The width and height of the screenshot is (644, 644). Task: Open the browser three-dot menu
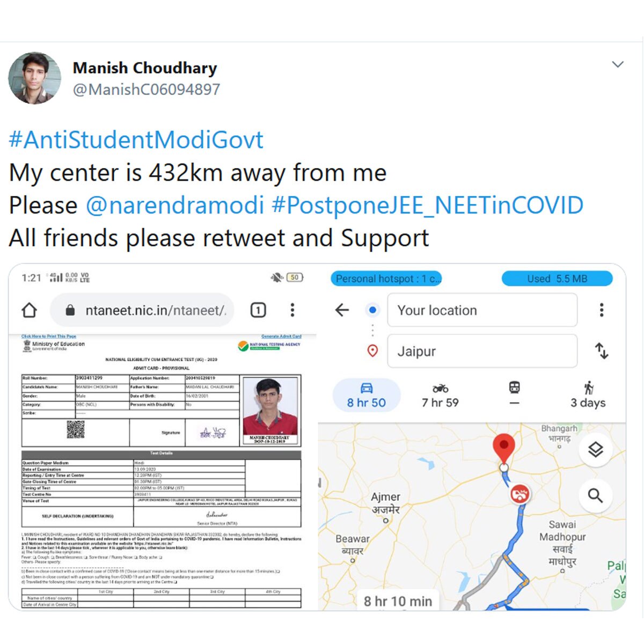click(292, 310)
